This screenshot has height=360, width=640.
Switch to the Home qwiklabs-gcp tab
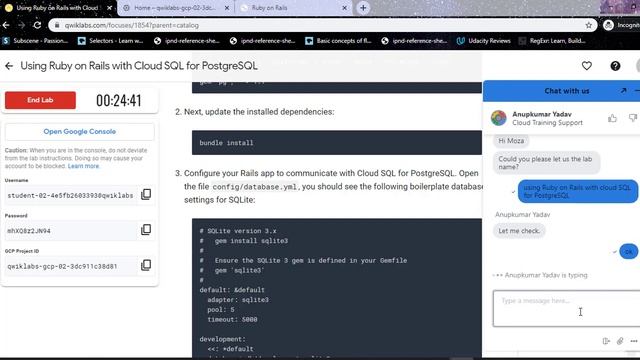tap(176, 8)
